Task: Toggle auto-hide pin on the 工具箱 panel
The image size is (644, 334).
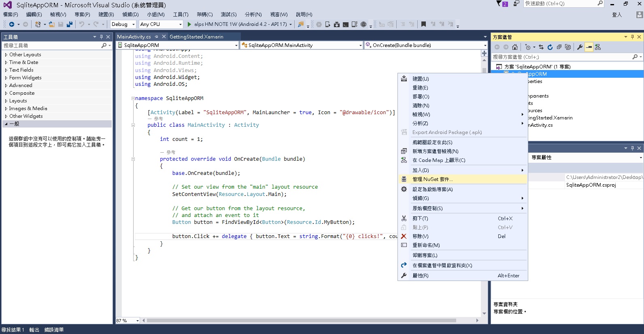Action: tap(101, 37)
